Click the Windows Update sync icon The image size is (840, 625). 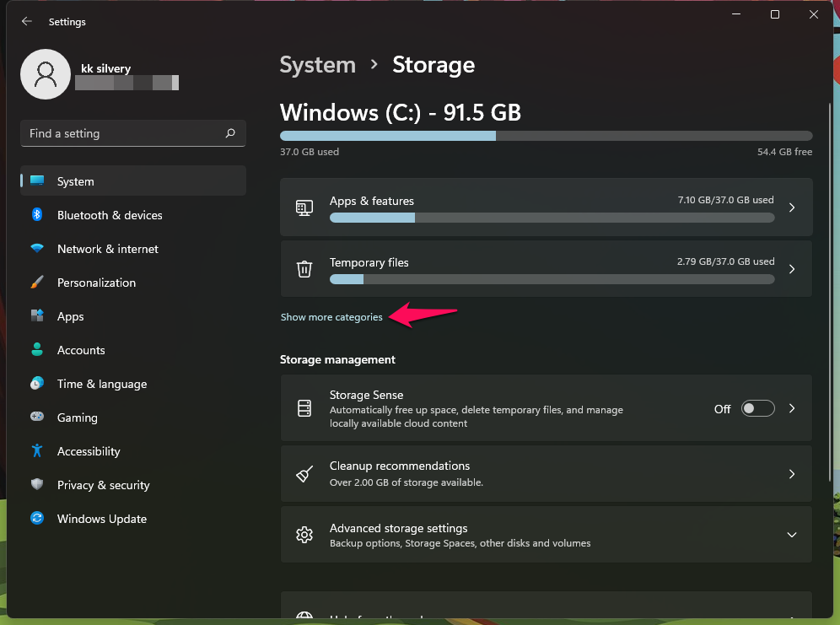37,518
